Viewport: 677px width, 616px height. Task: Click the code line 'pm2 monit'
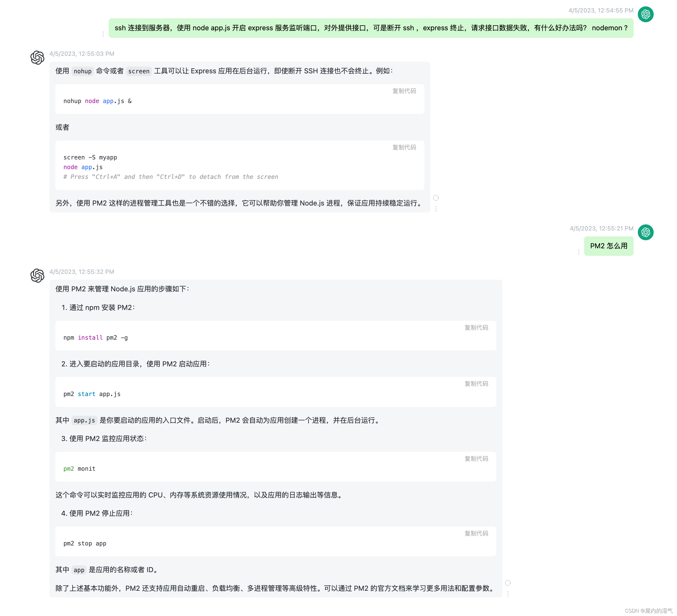[79, 469]
